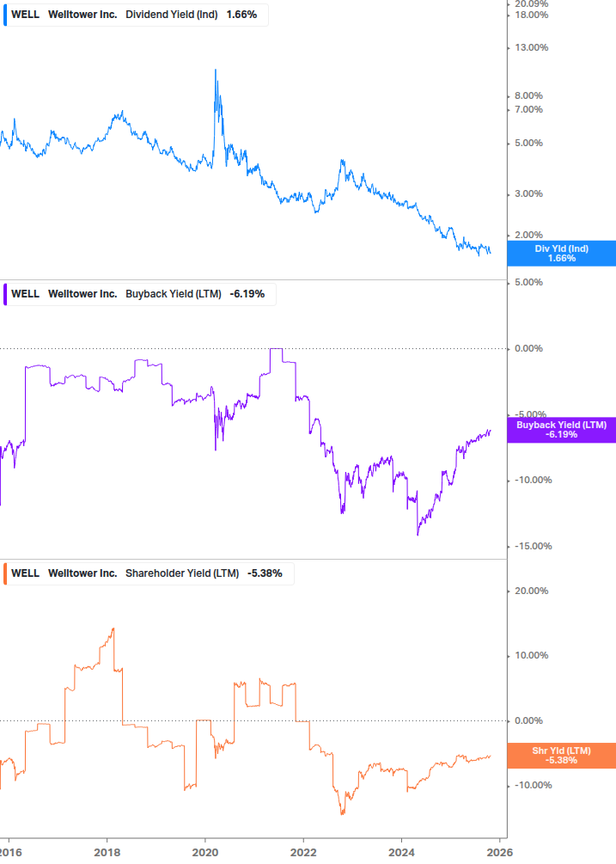This screenshot has width=616, height=864.
Task: Click the -15.00% label on buyback yield axis
Action: point(529,546)
